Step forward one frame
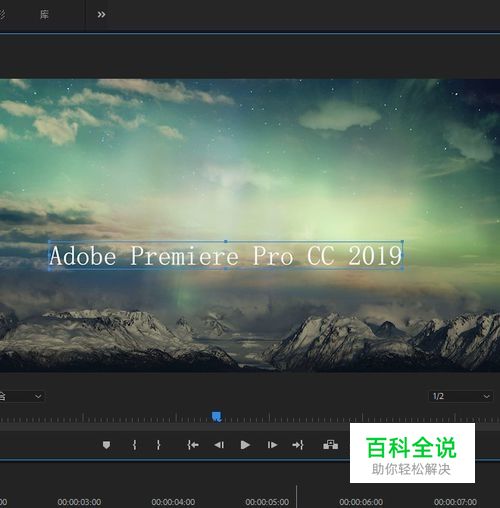Image resolution: width=500 pixels, height=508 pixels. pyautogui.click(x=272, y=445)
